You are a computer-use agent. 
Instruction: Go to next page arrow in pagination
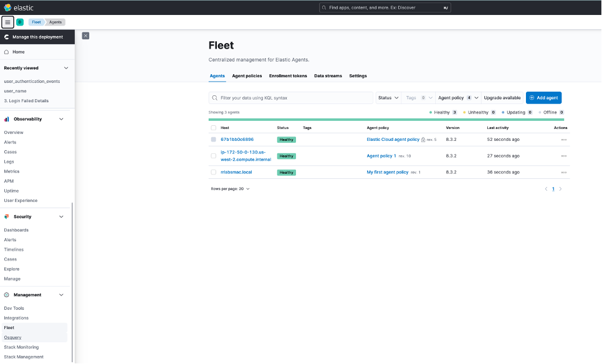pos(560,189)
